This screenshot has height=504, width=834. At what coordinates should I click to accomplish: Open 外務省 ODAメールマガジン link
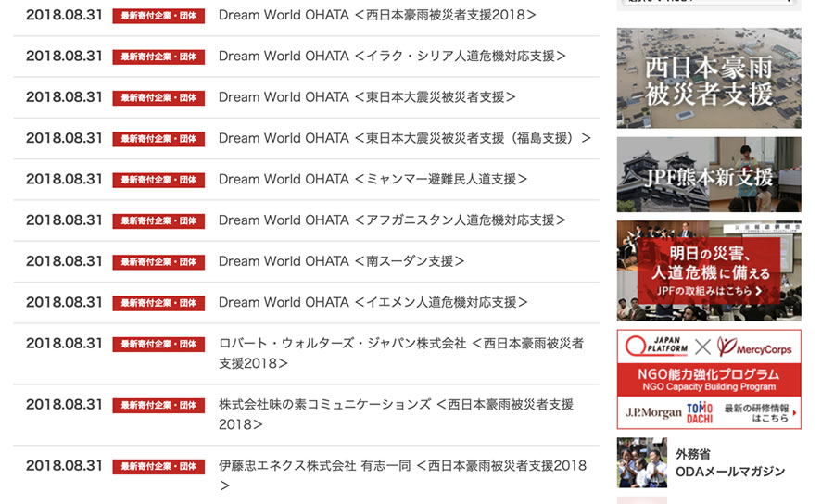(730, 462)
